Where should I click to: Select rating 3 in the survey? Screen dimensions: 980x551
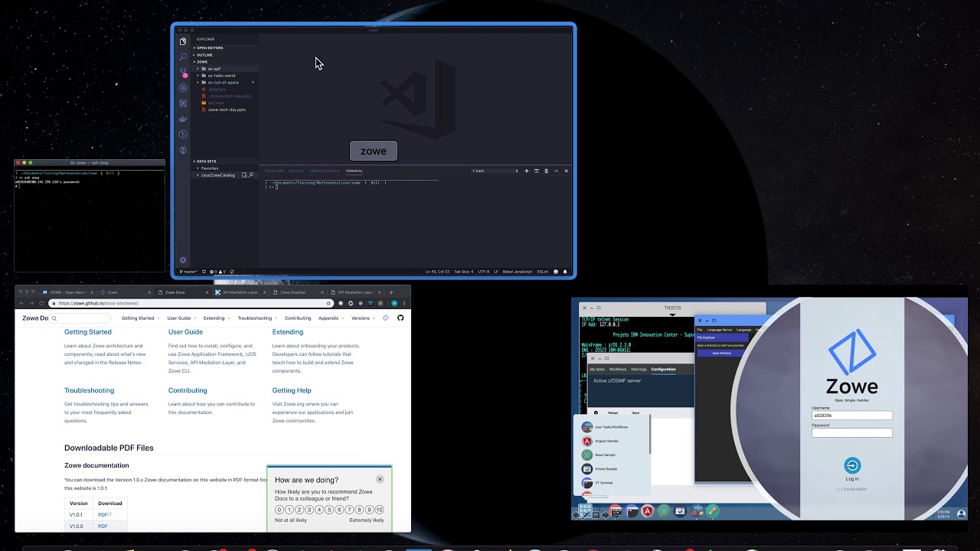tap(309, 510)
